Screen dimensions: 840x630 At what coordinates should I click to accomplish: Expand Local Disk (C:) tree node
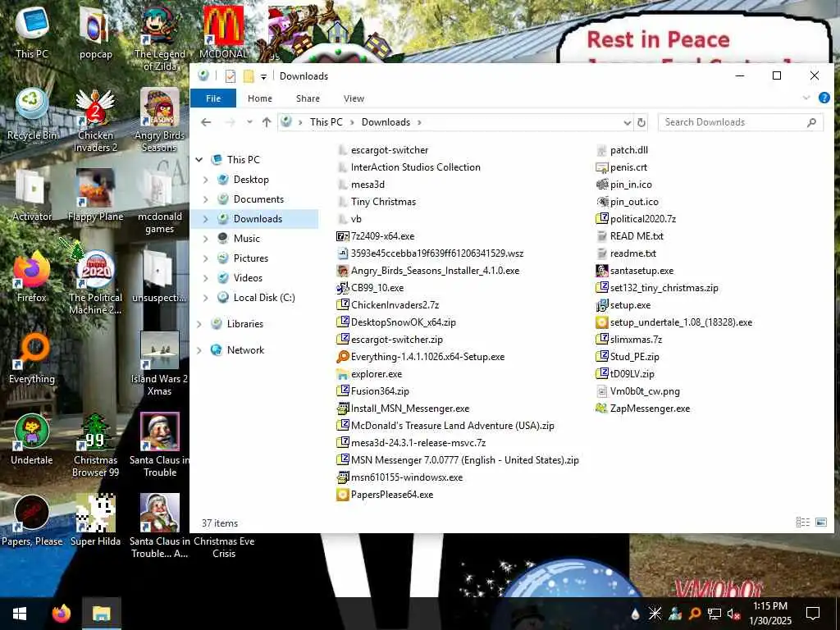(x=206, y=298)
